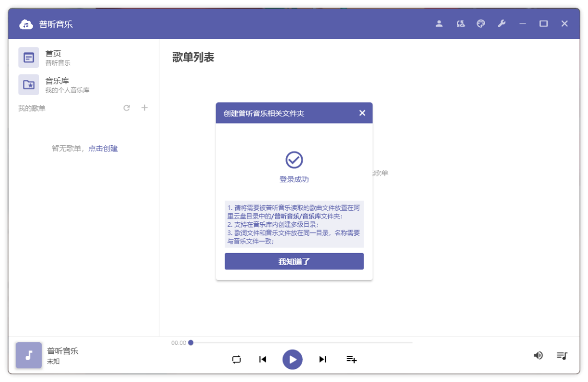Screen dimensions: 588x382
Task: Open settings via the wrench icon
Action: coord(501,23)
